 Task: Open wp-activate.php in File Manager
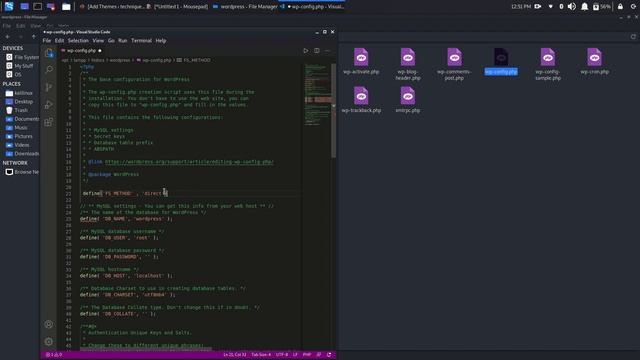tap(361, 61)
